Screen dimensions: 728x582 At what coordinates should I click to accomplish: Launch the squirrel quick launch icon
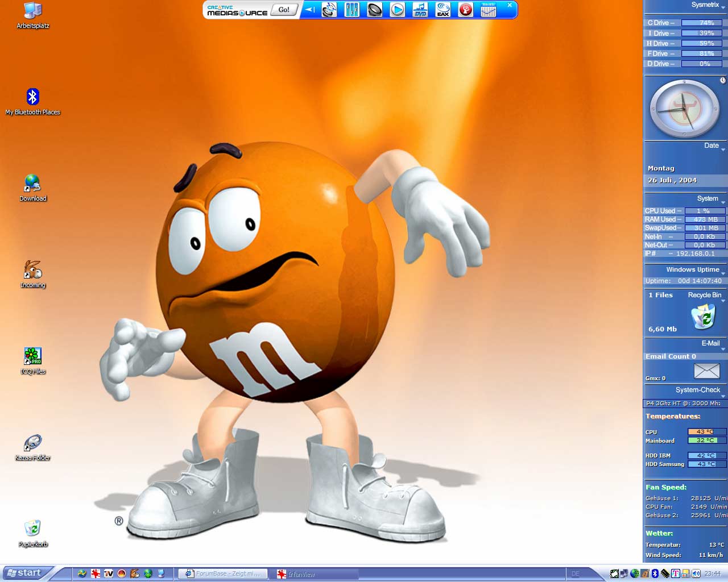(134, 573)
